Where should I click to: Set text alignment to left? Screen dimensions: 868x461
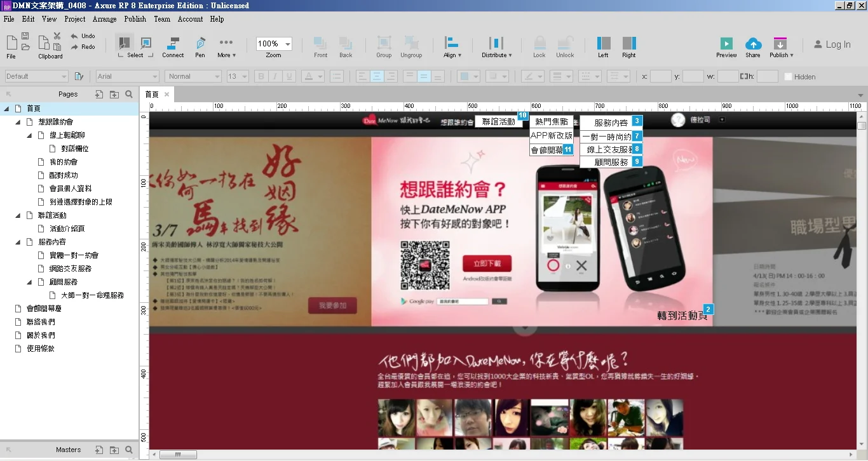[x=362, y=76]
